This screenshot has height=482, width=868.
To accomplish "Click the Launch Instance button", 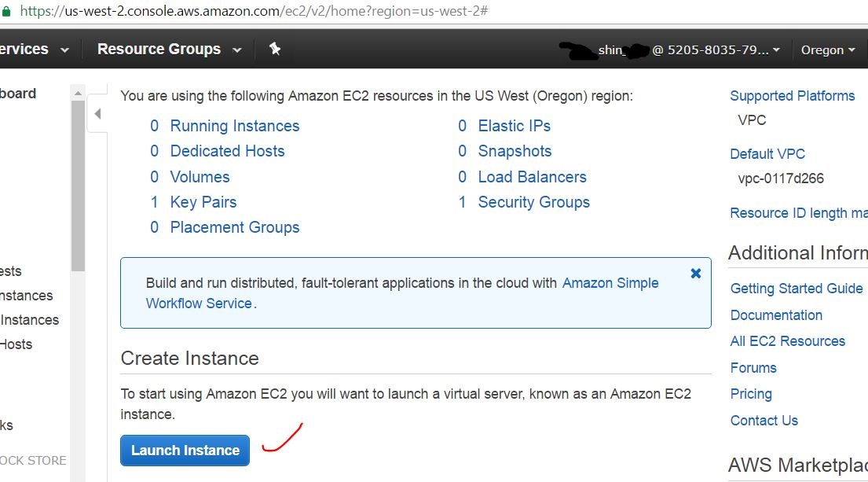I will [185, 451].
